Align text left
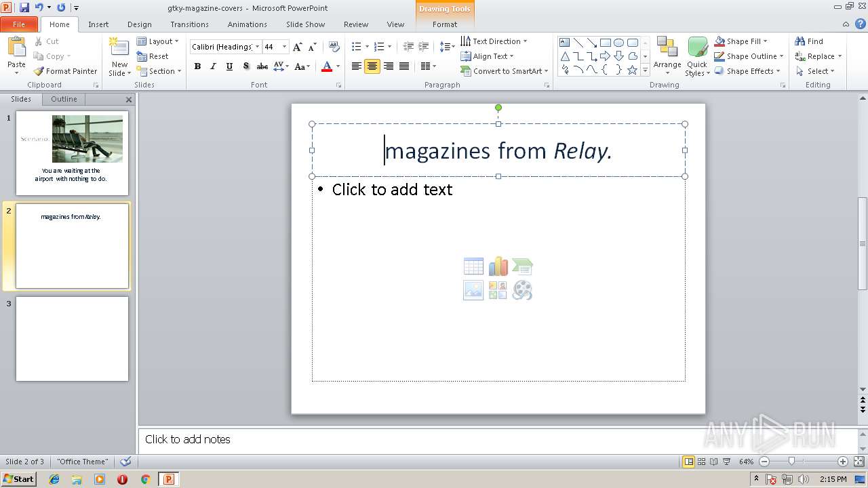This screenshot has height=488, width=868. 356,66
